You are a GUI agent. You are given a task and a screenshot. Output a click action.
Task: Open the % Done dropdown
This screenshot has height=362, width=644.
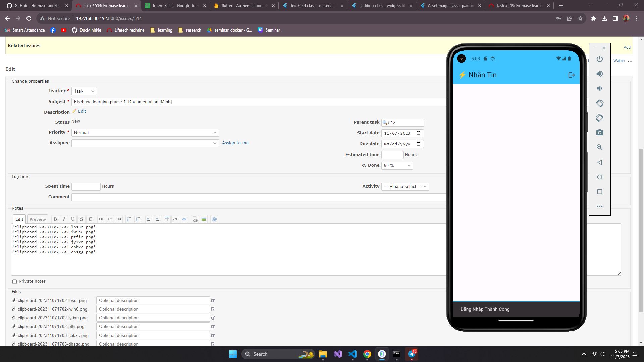(397, 165)
